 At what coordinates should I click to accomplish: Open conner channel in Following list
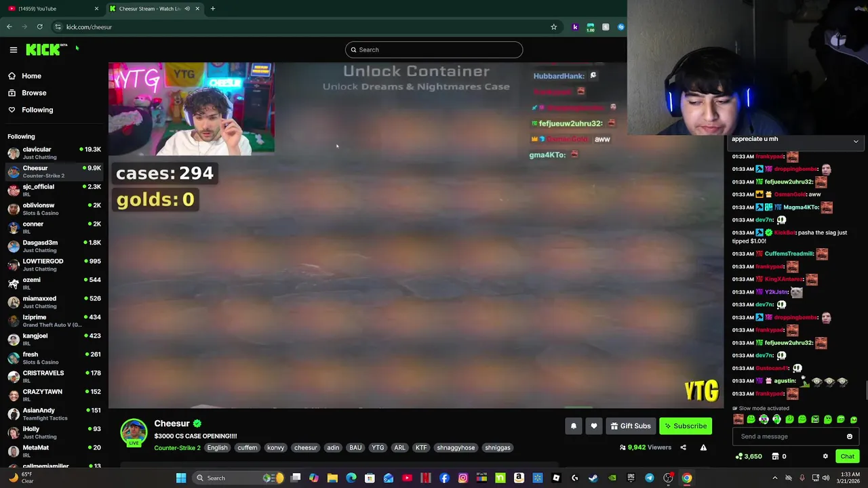click(54, 228)
